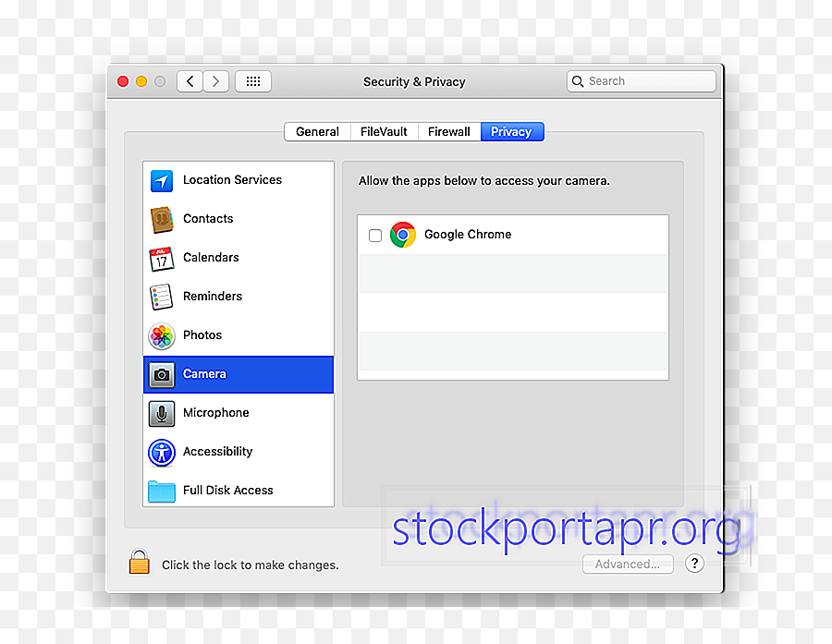Open Microphone privacy settings
Image resolution: width=832 pixels, height=644 pixels.
tap(161, 413)
